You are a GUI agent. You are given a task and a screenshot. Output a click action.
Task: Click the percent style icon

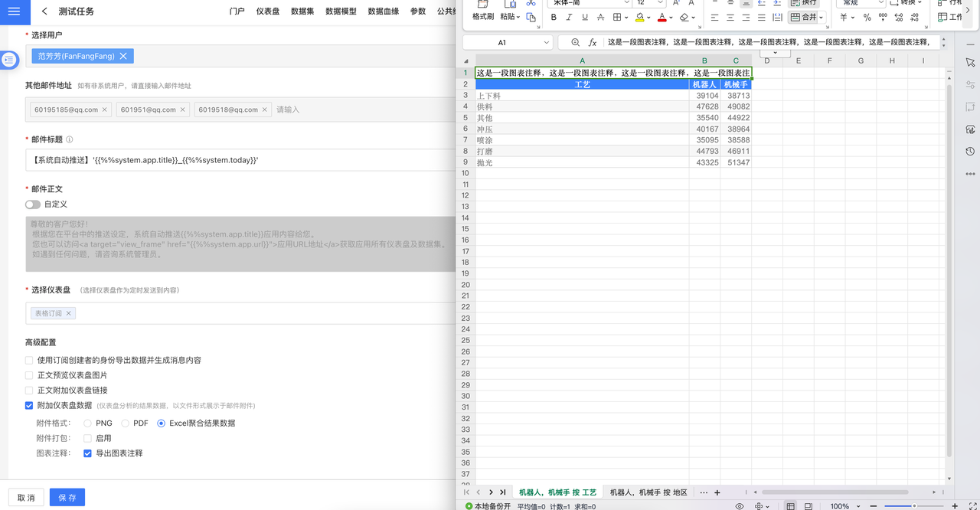pyautogui.click(x=867, y=17)
